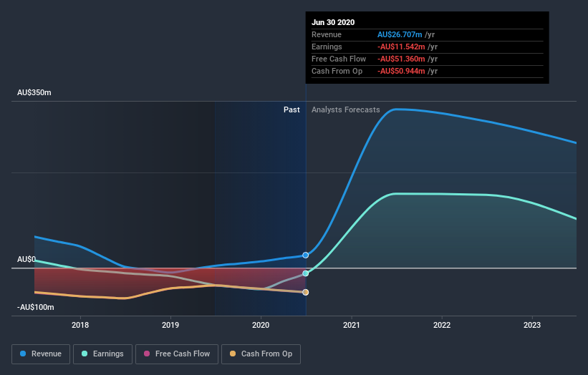The width and height of the screenshot is (588, 375).
Task: Click the 2021 x-axis label
Action: (x=352, y=325)
